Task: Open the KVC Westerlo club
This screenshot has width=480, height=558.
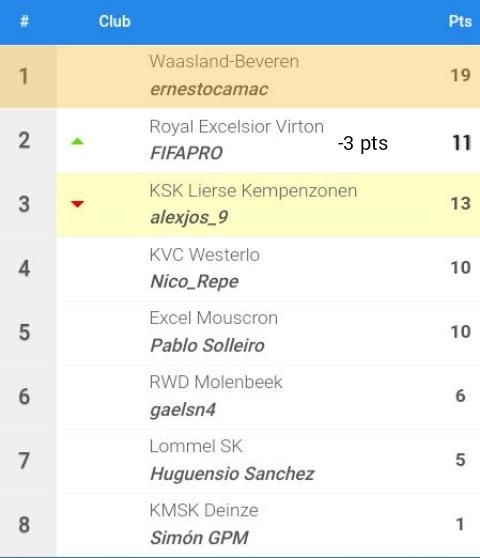Action: pos(205,255)
